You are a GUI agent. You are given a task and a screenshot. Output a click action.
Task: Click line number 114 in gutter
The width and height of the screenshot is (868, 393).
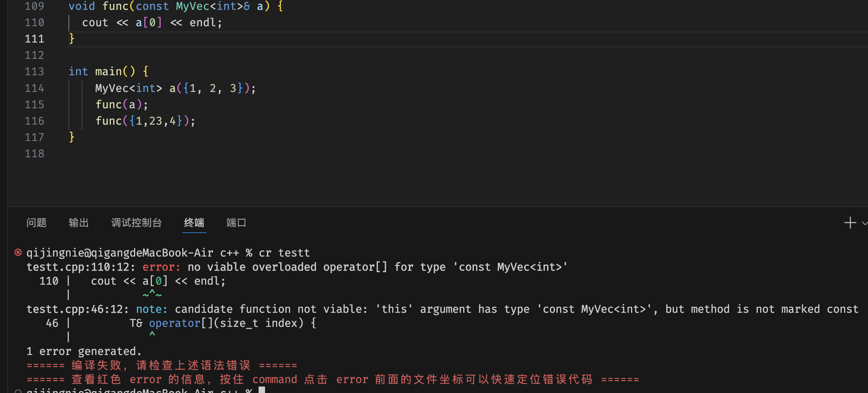pyautogui.click(x=35, y=88)
